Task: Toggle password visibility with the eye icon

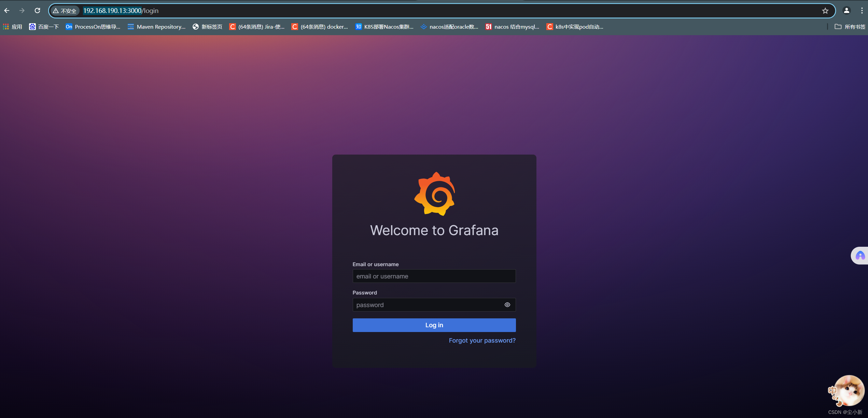Action: click(507, 305)
